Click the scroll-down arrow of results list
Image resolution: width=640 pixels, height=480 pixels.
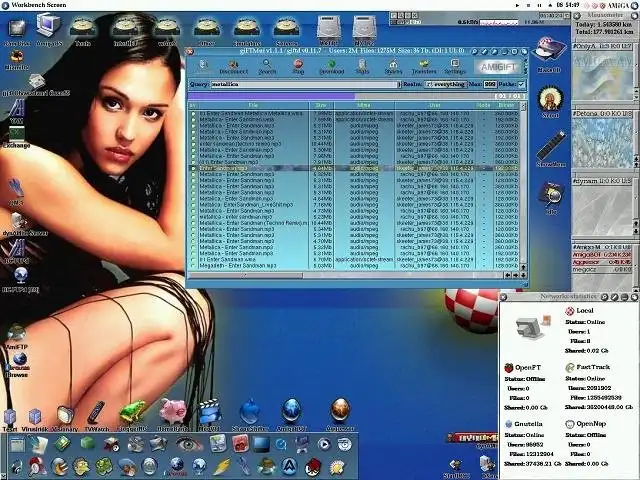523,276
